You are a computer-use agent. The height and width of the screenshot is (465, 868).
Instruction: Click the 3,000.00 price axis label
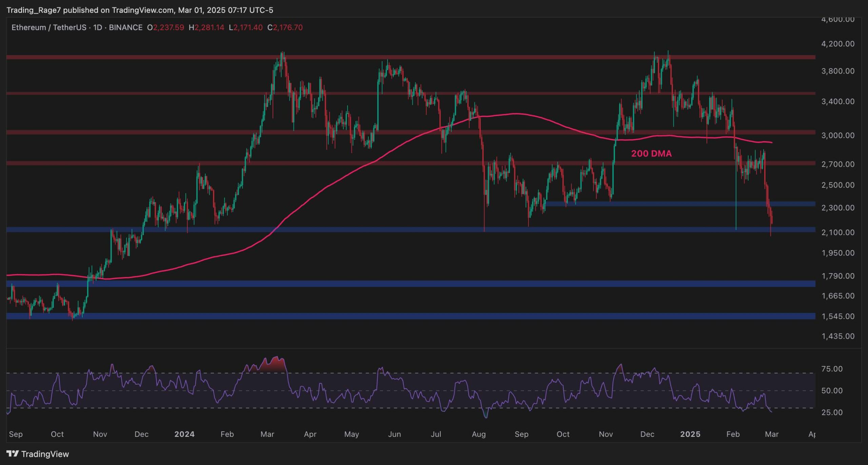click(837, 135)
